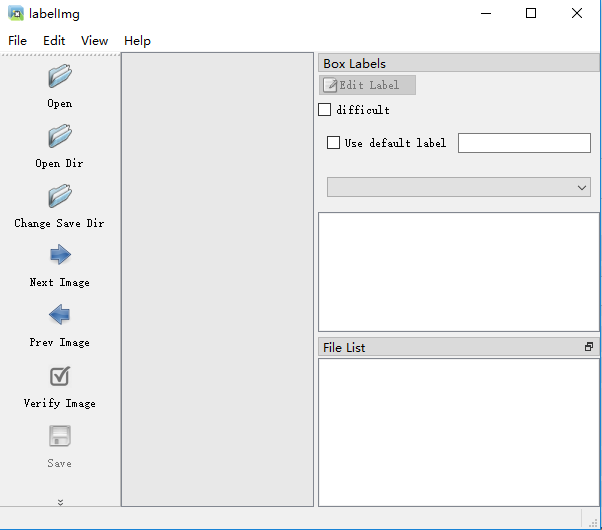Minimize the labelImg window
602x530 pixels.
click(x=486, y=13)
